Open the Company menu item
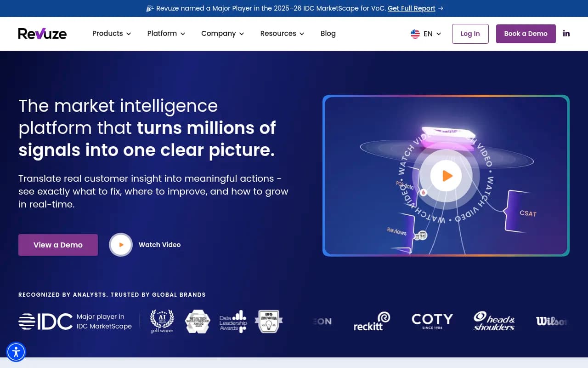 point(222,33)
